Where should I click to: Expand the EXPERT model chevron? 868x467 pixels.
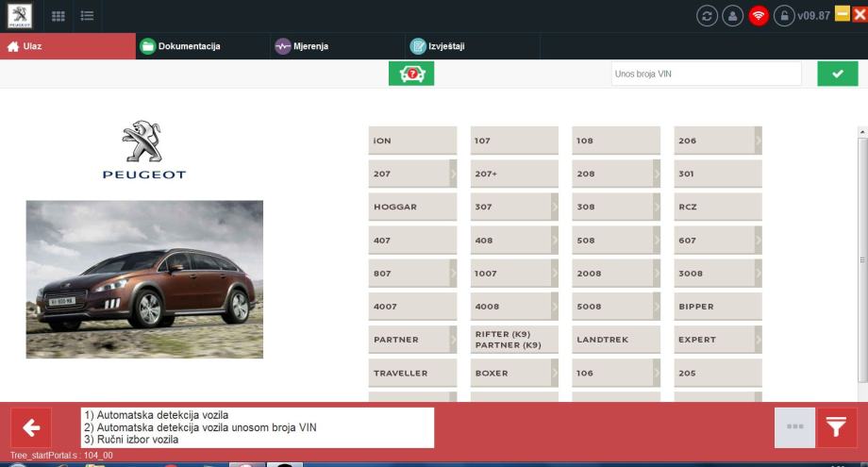point(759,340)
